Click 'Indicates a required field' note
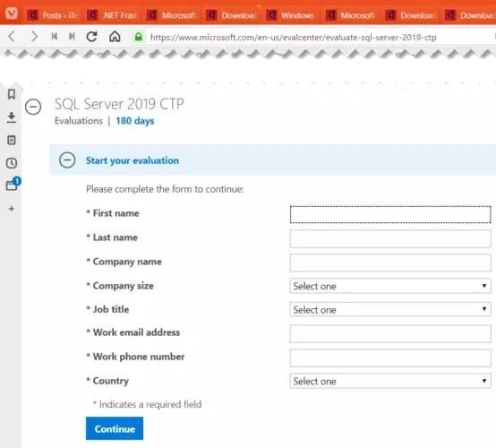Image resolution: width=496 pixels, height=448 pixels. (x=147, y=404)
